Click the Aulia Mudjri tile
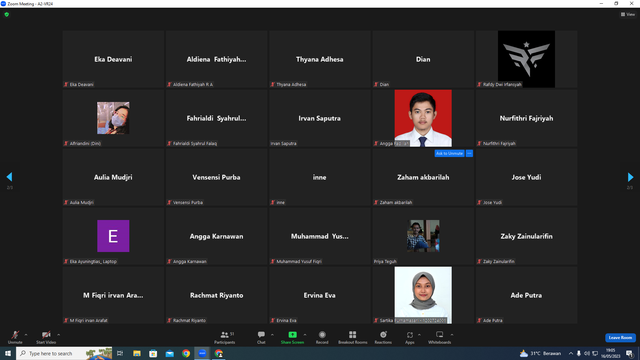640x360 pixels. pyautogui.click(x=113, y=177)
